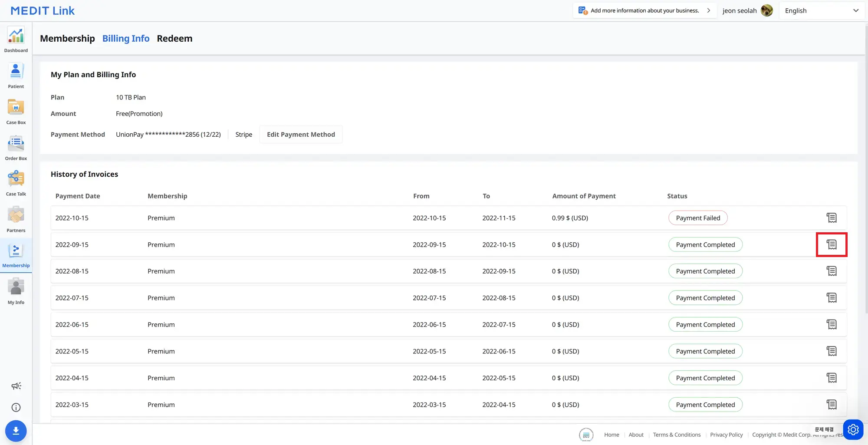Screen dimensions: 868x445
Task: View invoice receipt for 2022-08-15 payment
Action: coord(832,271)
